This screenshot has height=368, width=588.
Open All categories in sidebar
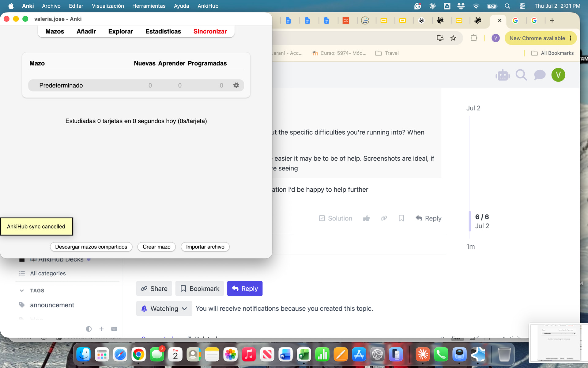(48, 273)
